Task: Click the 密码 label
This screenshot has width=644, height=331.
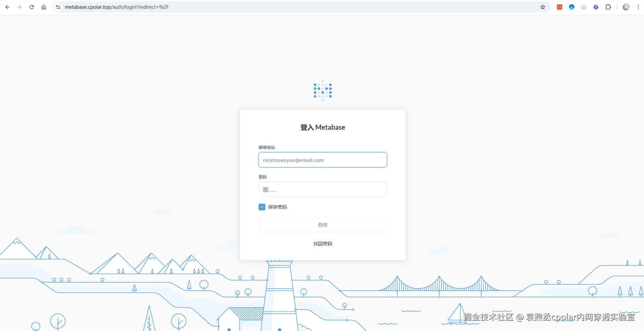Action: pos(263,177)
